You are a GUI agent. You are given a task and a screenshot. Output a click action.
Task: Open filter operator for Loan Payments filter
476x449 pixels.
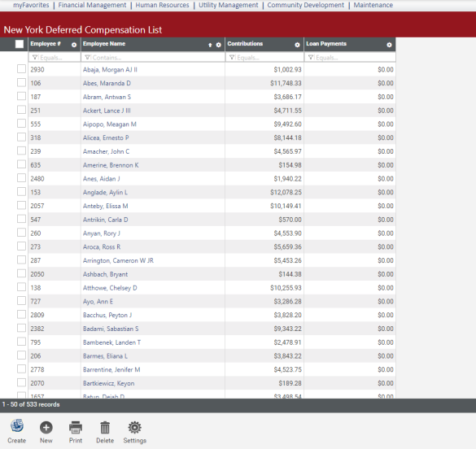click(311, 57)
